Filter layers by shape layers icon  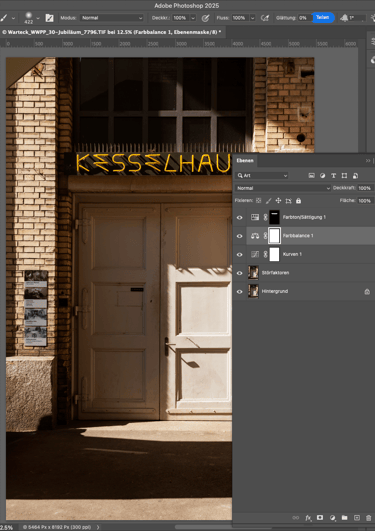click(344, 175)
